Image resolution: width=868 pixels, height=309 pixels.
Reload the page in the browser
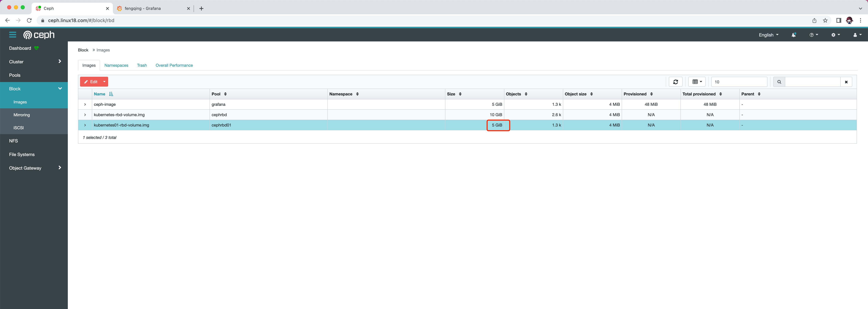(29, 20)
